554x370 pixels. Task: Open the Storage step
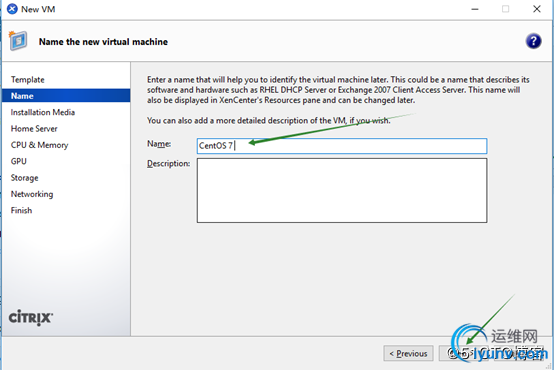[24, 178]
